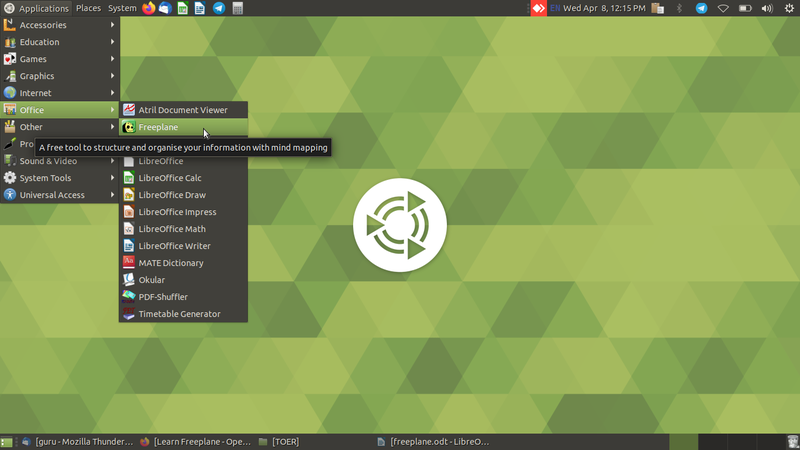Open the calculator panel launcher
The height and width of the screenshot is (450, 800).
click(237, 8)
